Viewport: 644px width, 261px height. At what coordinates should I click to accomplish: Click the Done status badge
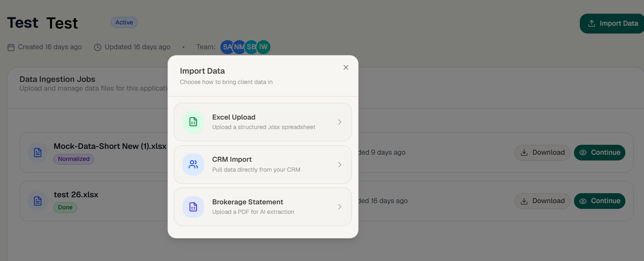(65, 207)
